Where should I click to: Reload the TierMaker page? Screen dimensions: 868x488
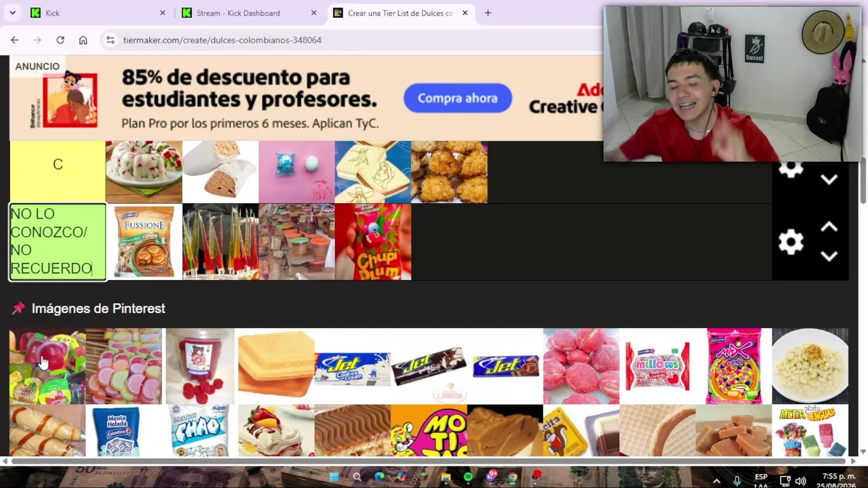[x=60, y=40]
